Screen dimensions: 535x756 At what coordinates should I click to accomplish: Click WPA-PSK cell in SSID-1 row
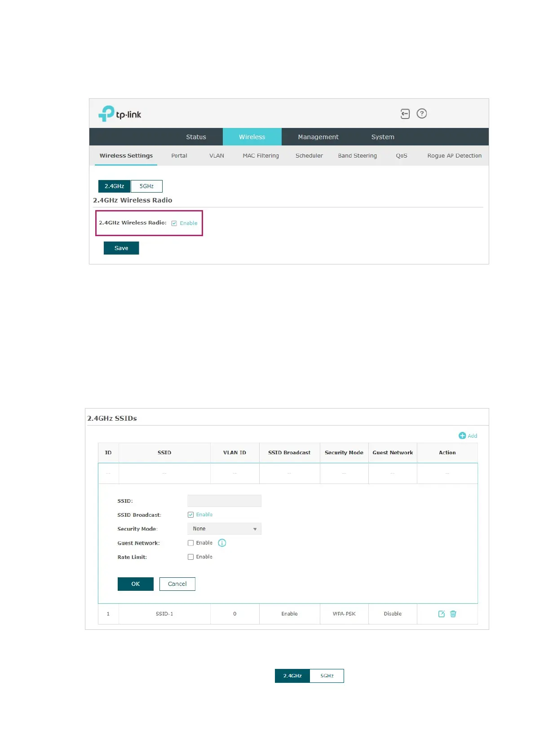[x=344, y=614]
